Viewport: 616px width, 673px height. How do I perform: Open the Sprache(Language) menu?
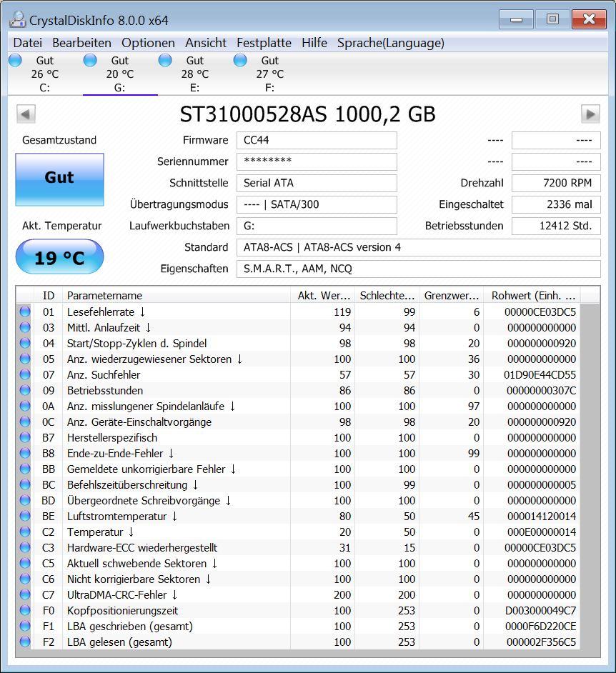point(391,43)
